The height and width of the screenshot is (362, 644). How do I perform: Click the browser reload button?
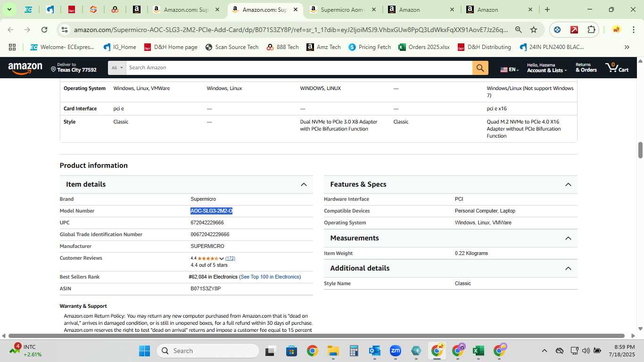44,30
